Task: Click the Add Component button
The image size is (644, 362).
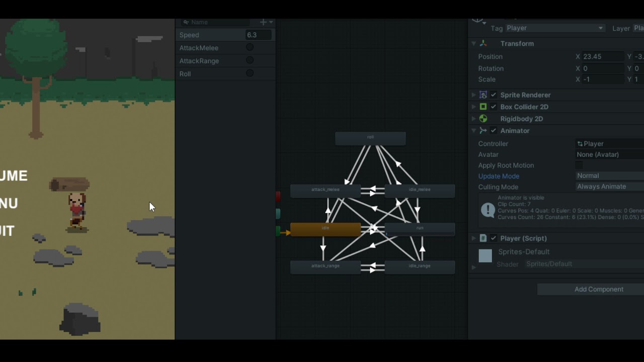Action: point(598,289)
